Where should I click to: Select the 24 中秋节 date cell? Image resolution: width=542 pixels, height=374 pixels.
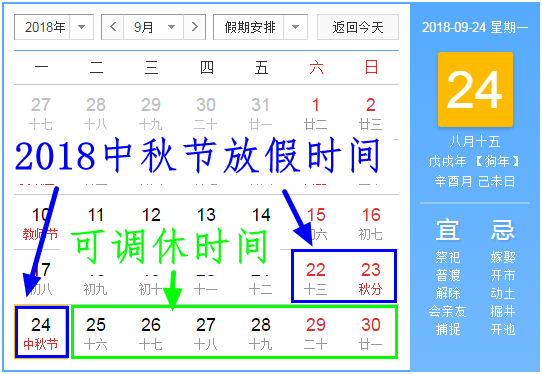41,332
